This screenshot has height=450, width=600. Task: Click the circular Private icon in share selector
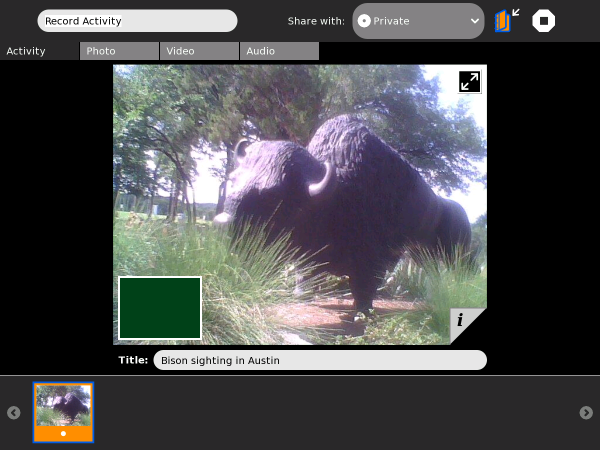point(364,21)
